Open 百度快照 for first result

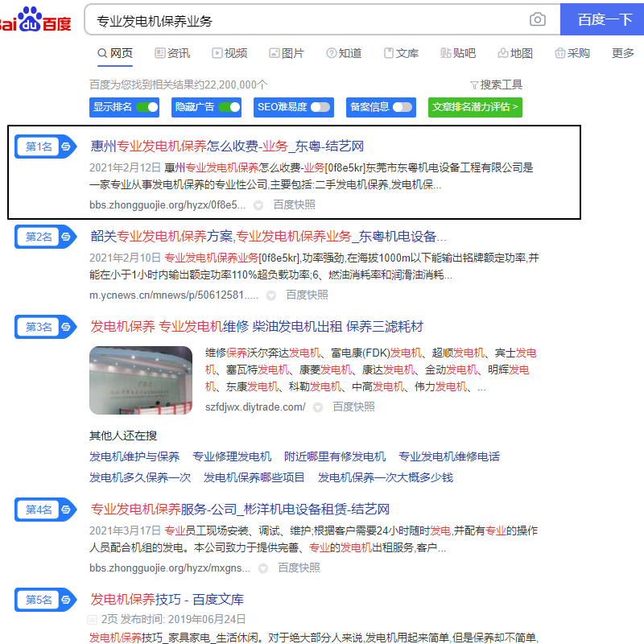[295, 205]
